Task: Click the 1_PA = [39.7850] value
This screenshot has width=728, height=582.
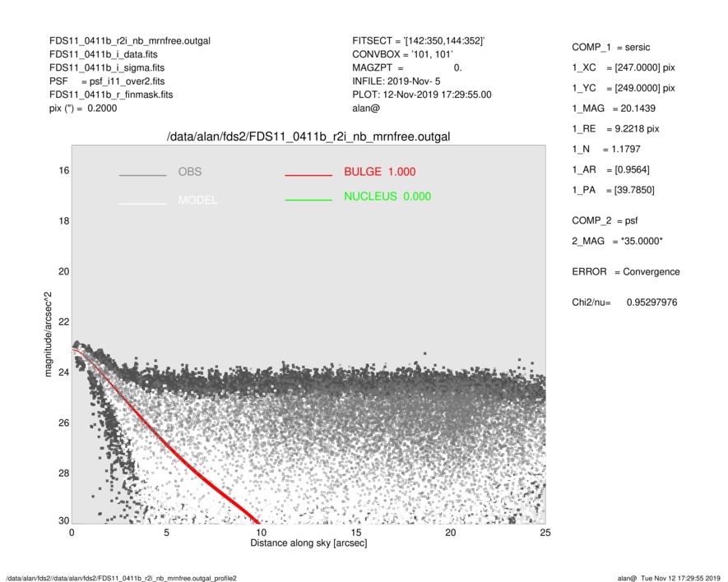Action: pos(614,190)
